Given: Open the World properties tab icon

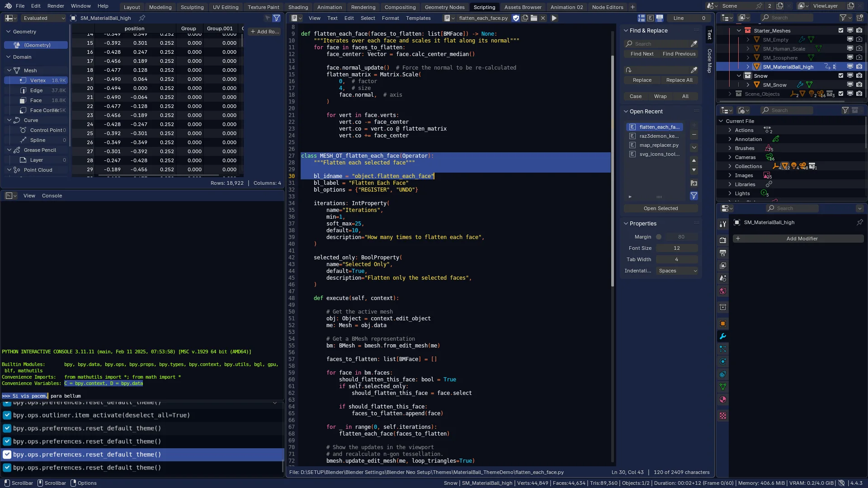Looking at the screenshot, I should (x=722, y=291).
